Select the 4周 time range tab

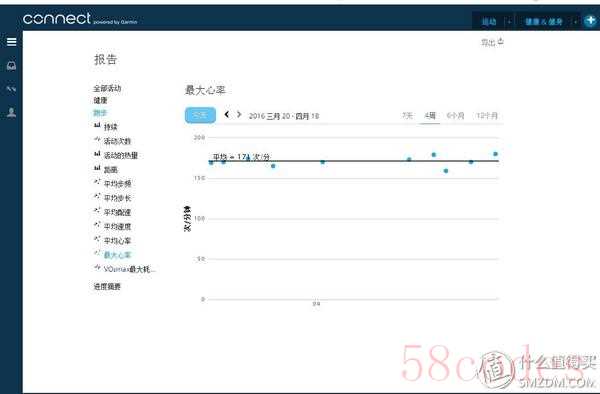pos(430,116)
